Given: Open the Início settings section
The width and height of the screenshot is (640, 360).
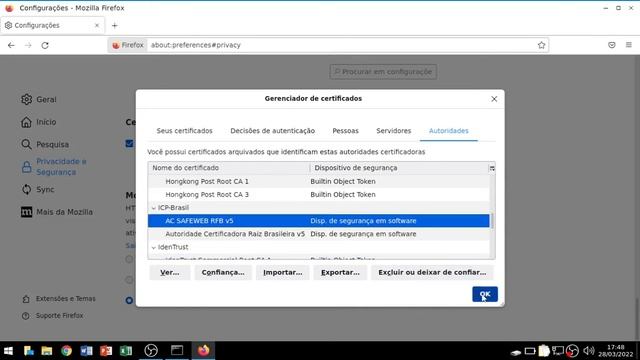Looking at the screenshot, I should [x=39, y=122].
